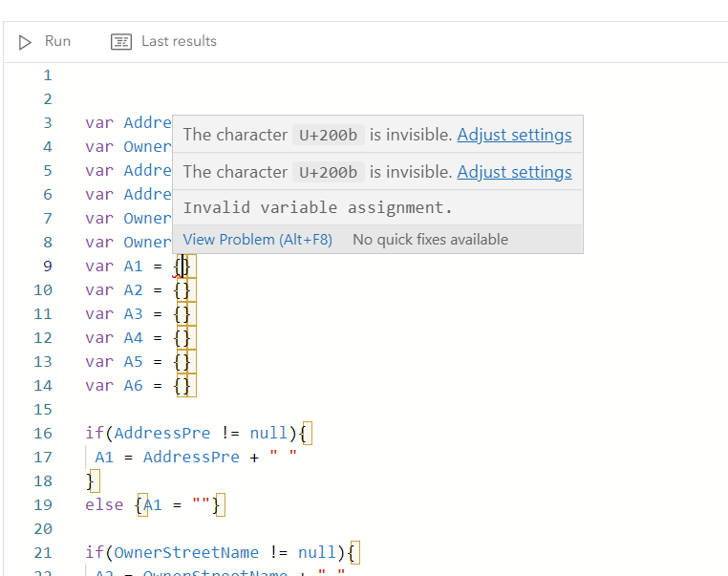Click line number 1 in gutter
Screen dimensions: 728x576
click(48, 75)
